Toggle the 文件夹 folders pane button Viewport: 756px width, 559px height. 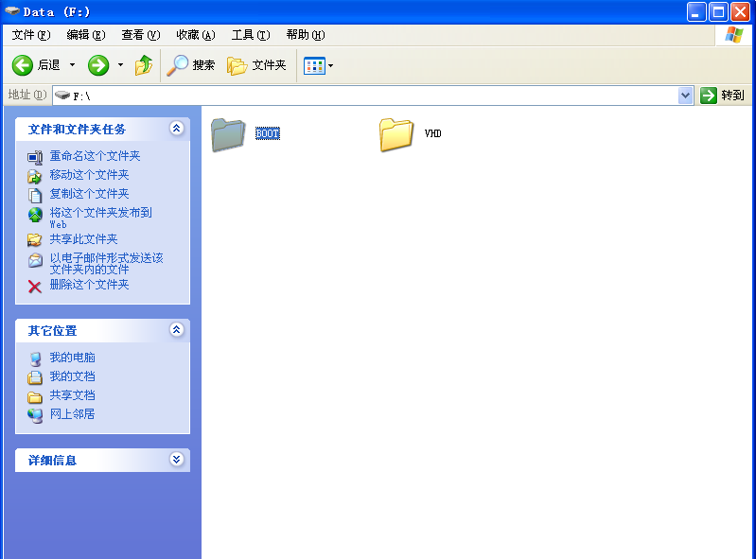[x=256, y=65]
